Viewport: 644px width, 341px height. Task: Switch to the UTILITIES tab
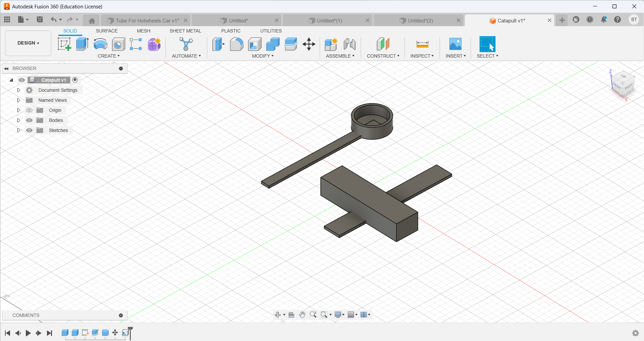point(271,31)
